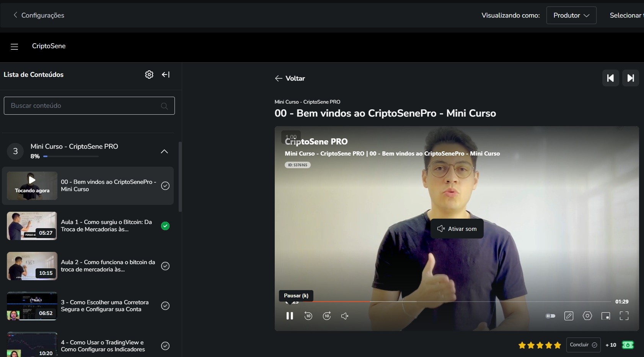
Task: Open lesson 4 thumbnail showing 10:20
Action: point(32,345)
